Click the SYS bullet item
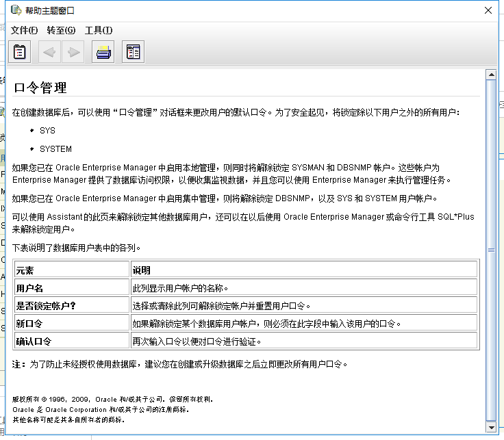Image resolution: width=504 pixels, height=440 pixels. (47, 131)
